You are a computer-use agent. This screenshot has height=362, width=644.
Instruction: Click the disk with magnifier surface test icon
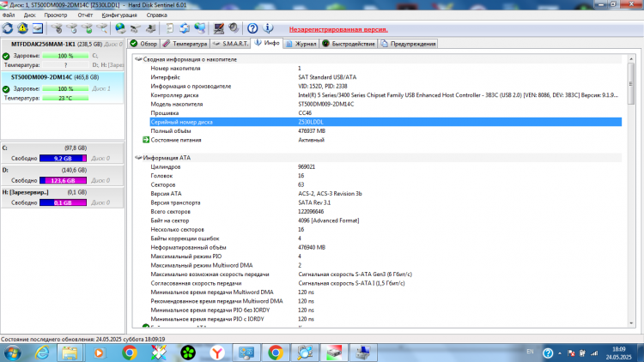(x=102, y=28)
